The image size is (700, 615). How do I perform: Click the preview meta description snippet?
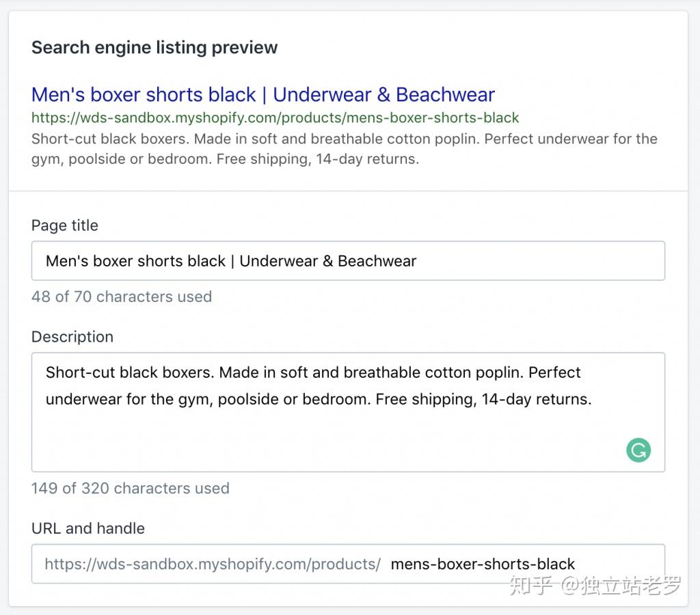pyautogui.click(x=345, y=148)
